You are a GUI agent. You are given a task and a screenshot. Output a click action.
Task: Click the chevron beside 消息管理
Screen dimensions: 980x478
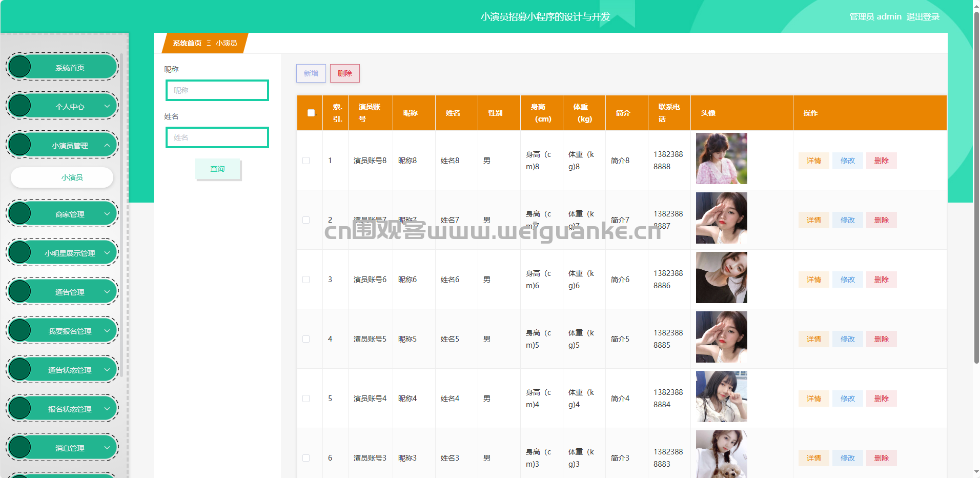[107, 447]
